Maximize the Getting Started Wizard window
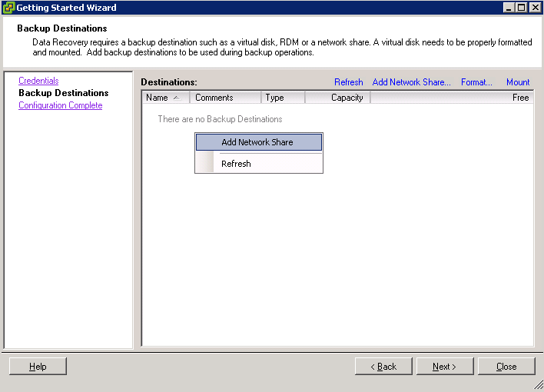 click(x=522, y=7)
